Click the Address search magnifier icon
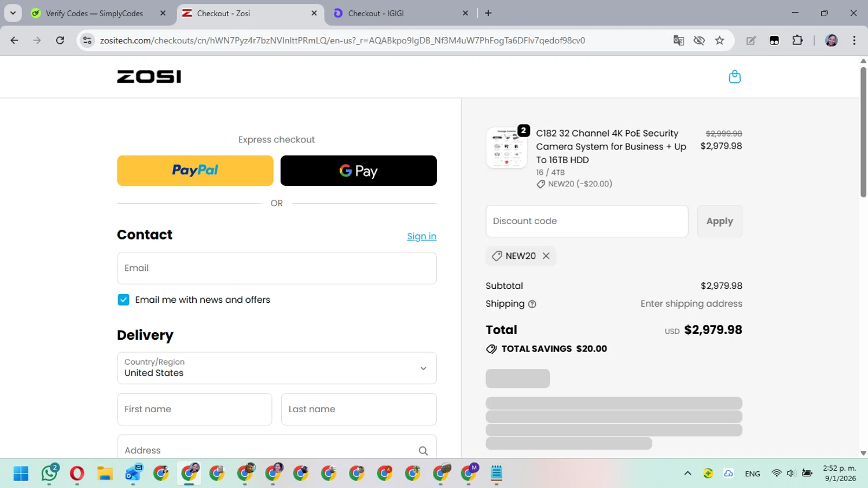 point(423,450)
